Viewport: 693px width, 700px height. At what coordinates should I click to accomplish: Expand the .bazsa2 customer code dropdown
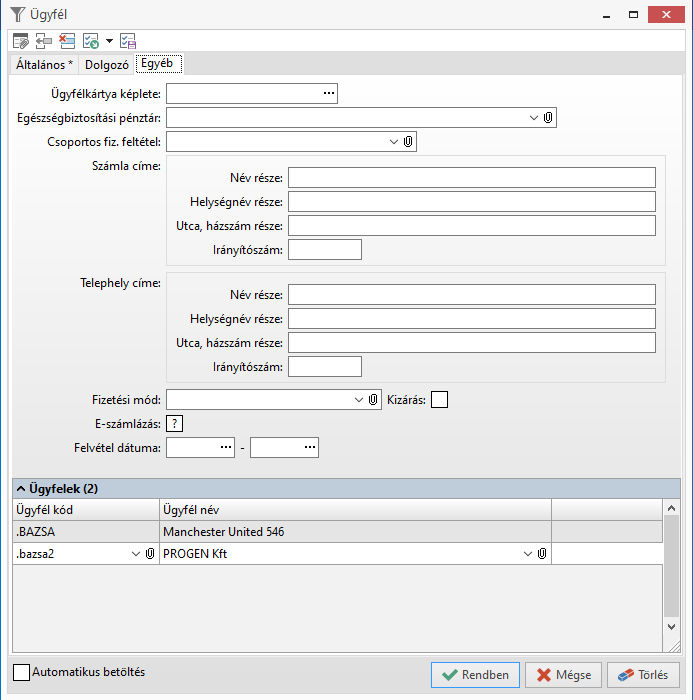point(136,554)
